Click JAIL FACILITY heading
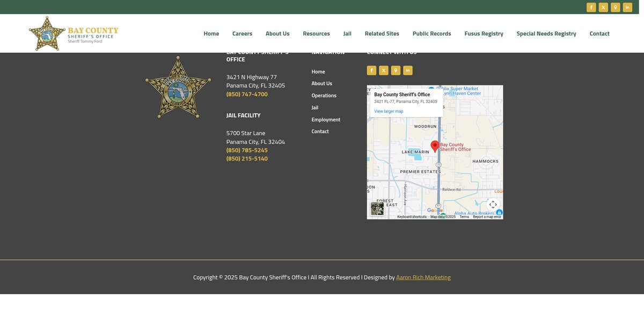This screenshot has width=644, height=333. point(243,115)
